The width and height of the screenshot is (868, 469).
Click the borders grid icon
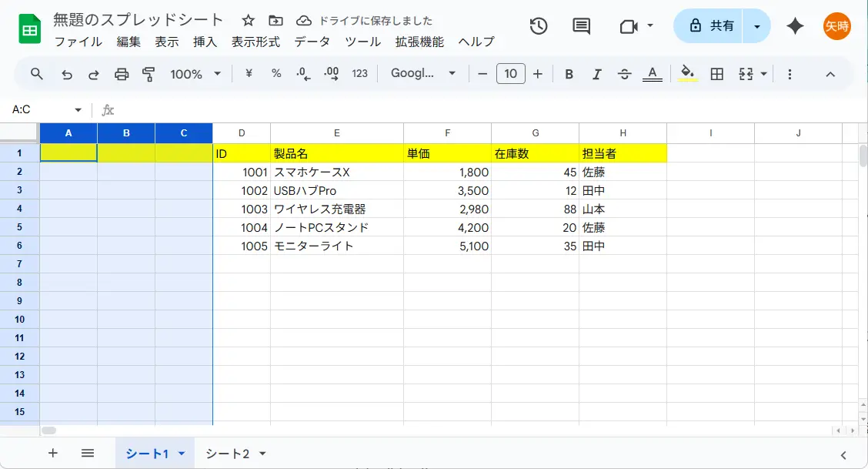[716, 74]
